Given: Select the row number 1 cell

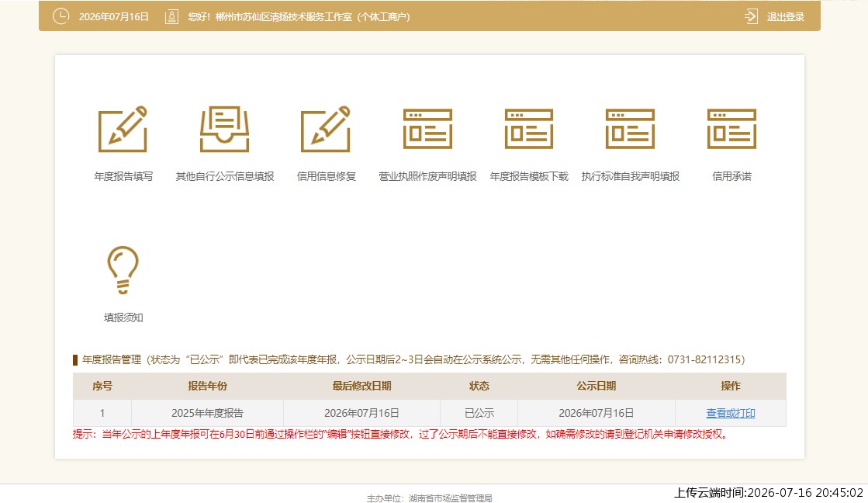Looking at the screenshot, I should click(102, 413).
